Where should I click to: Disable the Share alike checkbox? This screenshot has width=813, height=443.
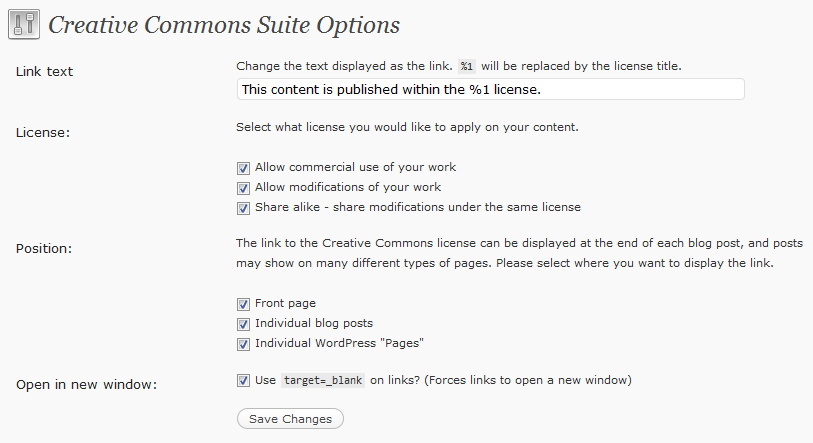[x=243, y=208]
